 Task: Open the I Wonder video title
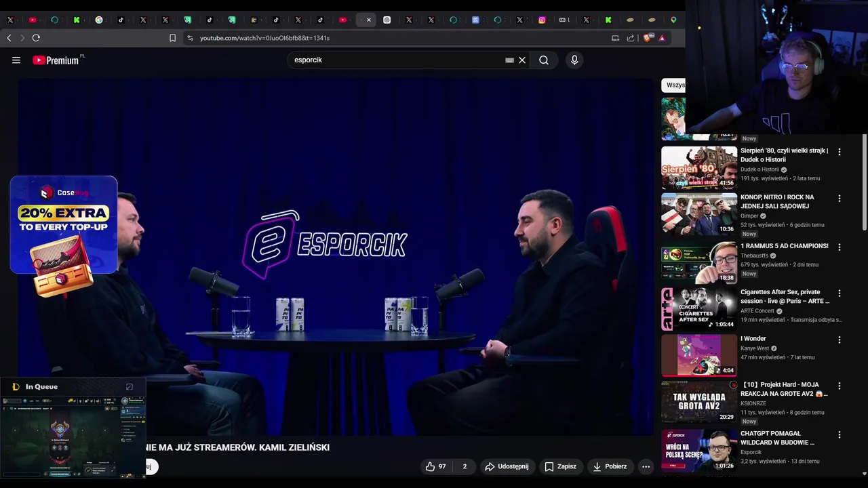pos(753,338)
